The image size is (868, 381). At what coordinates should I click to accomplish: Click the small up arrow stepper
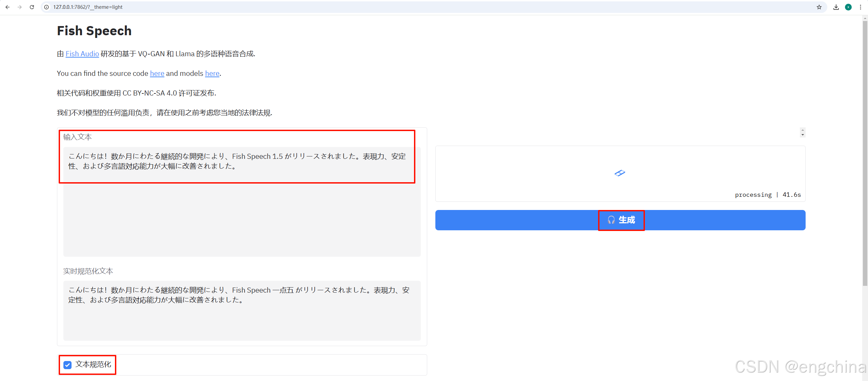[x=803, y=130]
